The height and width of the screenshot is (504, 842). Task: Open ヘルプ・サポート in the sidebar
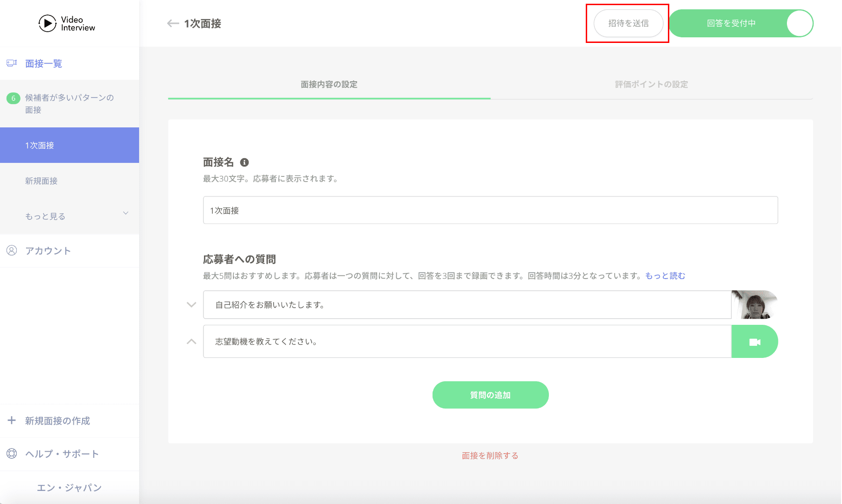pos(62,454)
